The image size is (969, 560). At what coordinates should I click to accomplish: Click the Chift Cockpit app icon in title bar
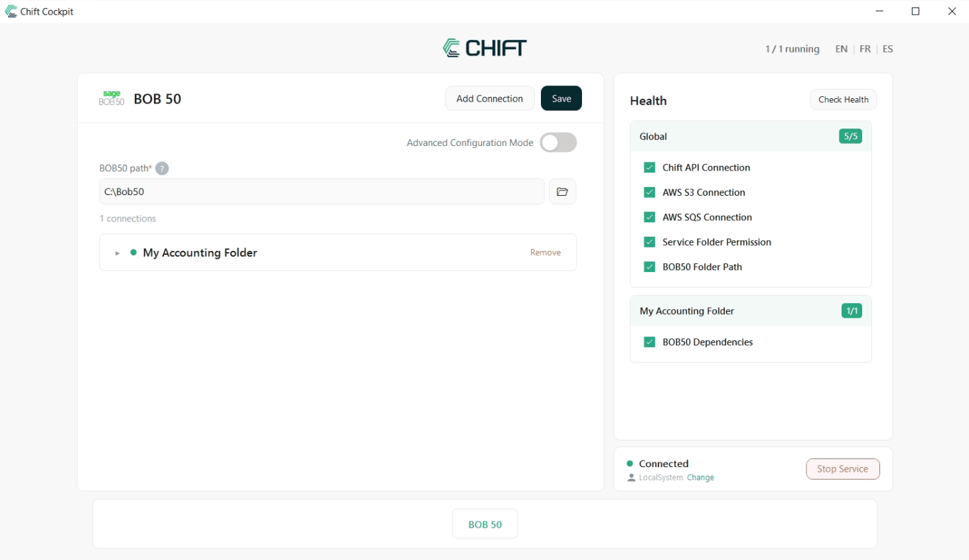point(11,11)
